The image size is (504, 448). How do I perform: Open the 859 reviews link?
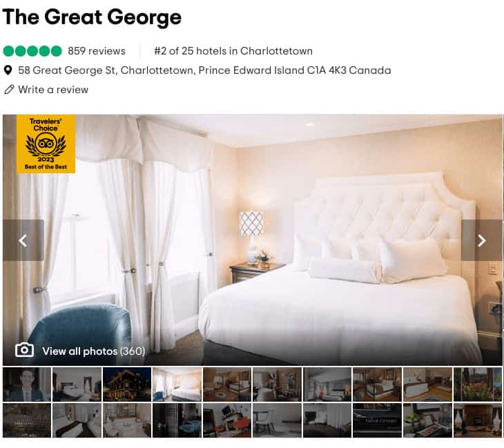tap(97, 51)
